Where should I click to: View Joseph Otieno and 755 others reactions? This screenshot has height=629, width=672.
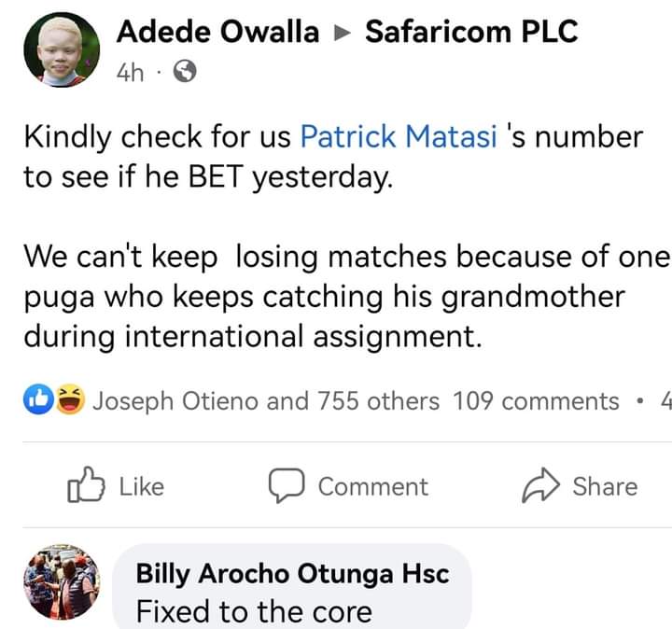pos(265,401)
